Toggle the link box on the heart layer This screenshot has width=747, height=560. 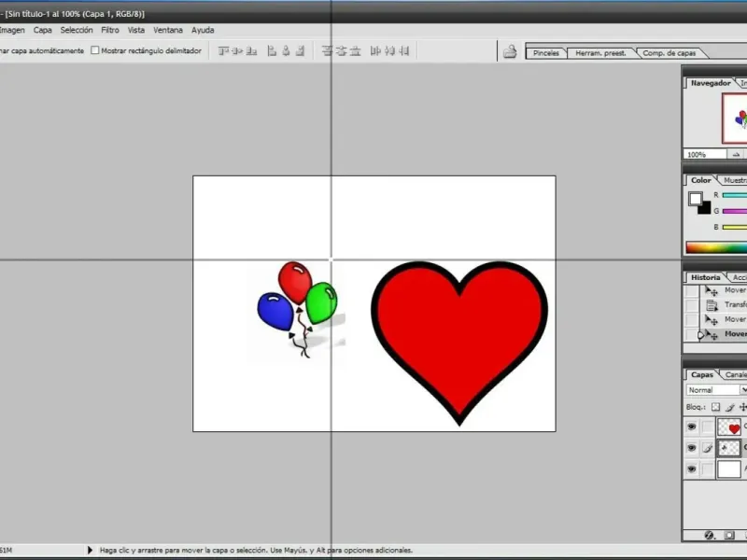coord(708,427)
